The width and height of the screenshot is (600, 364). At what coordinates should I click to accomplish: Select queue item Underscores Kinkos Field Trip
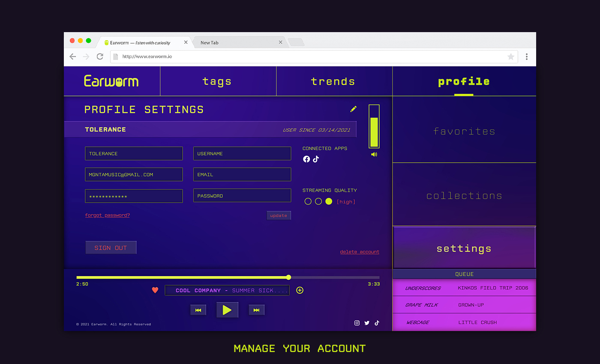(x=464, y=288)
